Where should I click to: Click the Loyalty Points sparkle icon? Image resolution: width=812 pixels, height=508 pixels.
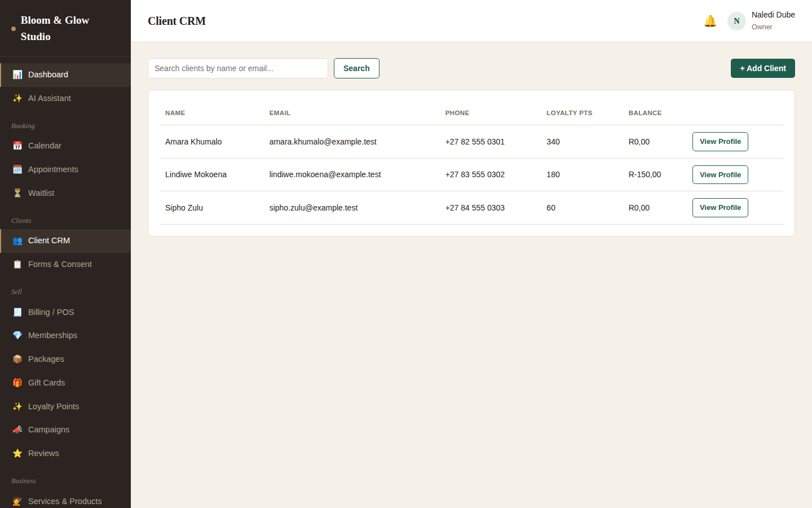coord(17,406)
